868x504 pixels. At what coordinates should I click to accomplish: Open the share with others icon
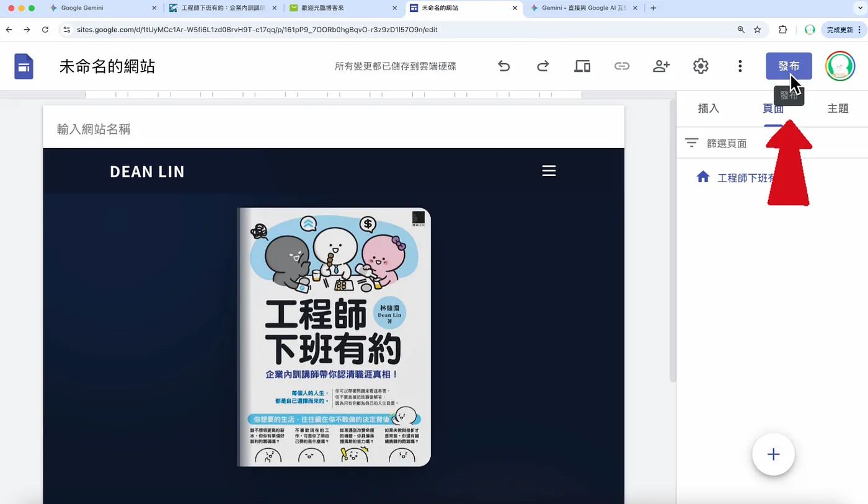[x=662, y=66]
